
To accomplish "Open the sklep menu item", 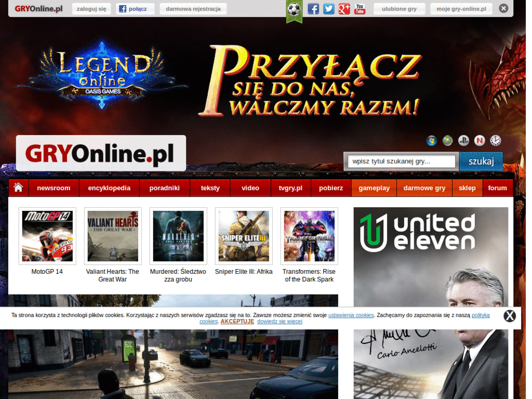I will [x=467, y=188].
